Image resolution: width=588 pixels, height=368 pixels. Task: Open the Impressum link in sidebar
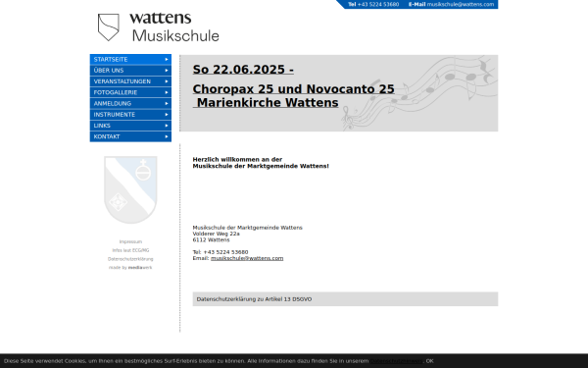click(x=130, y=241)
